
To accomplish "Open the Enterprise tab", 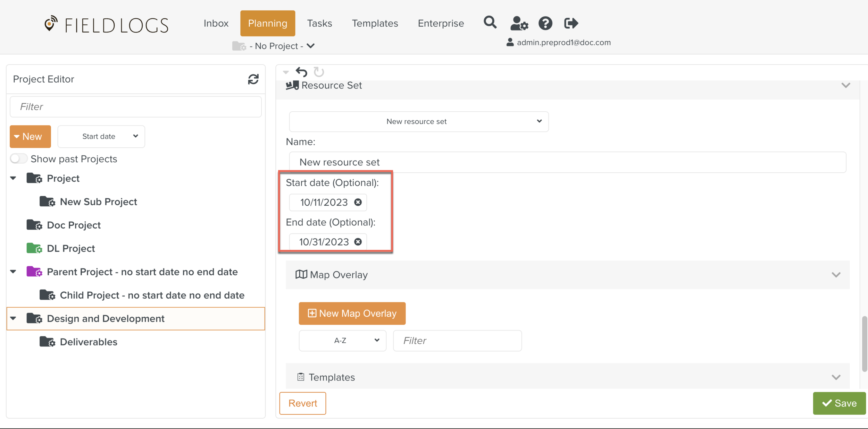I will point(441,23).
